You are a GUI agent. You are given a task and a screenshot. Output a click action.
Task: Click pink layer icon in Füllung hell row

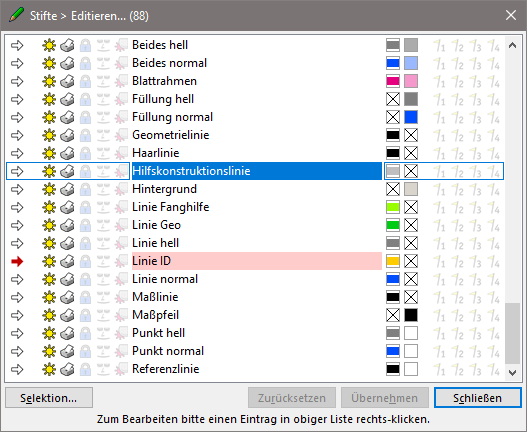pos(121,99)
